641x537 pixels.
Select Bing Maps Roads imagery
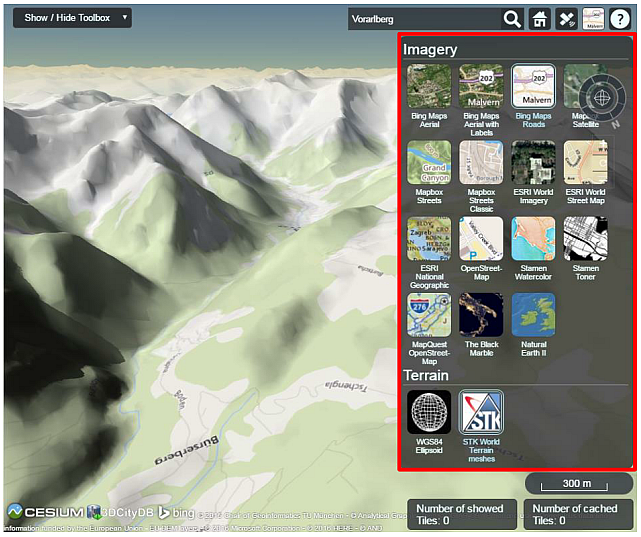tap(533, 86)
